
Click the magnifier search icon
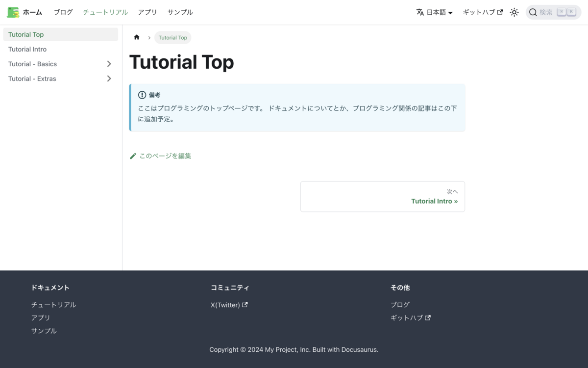pyautogui.click(x=533, y=12)
